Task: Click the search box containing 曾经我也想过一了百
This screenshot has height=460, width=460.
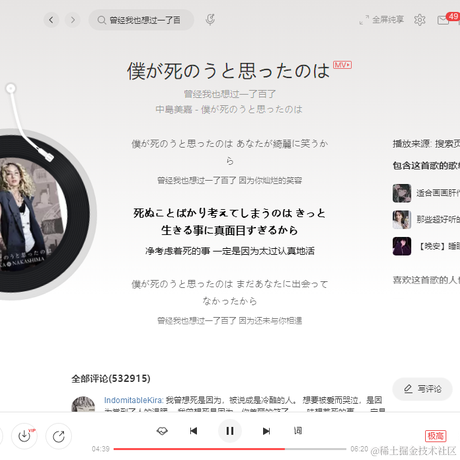Action: [141, 20]
